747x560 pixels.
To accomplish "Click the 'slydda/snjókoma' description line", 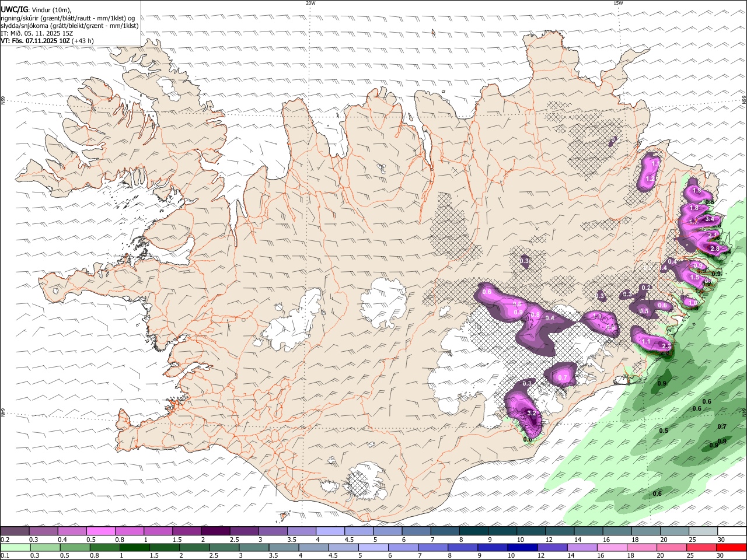I will pos(69,26).
